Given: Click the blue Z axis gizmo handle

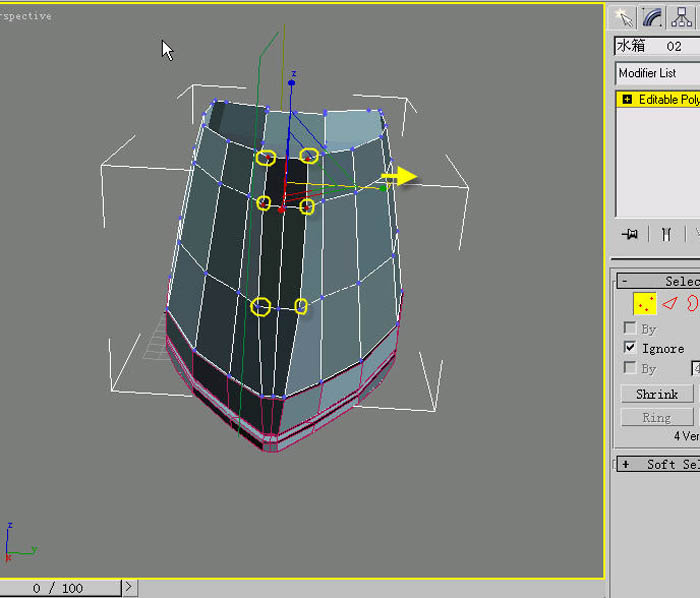Looking at the screenshot, I should pos(292,83).
